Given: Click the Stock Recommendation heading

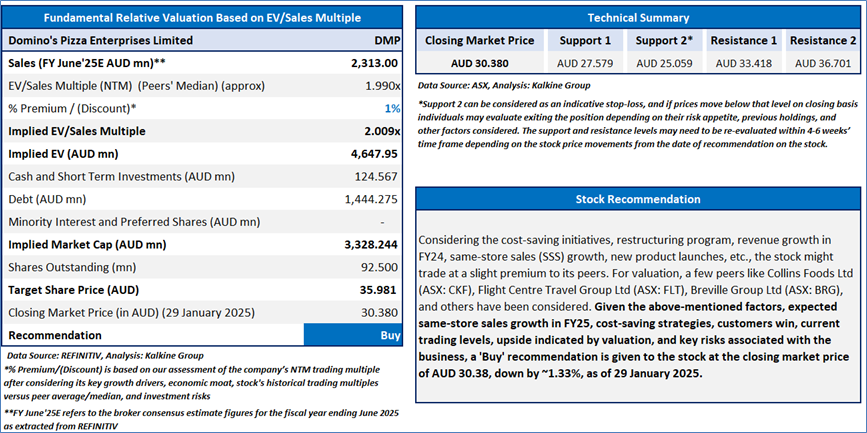Looking at the screenshot, I should [x=637, y=199].
